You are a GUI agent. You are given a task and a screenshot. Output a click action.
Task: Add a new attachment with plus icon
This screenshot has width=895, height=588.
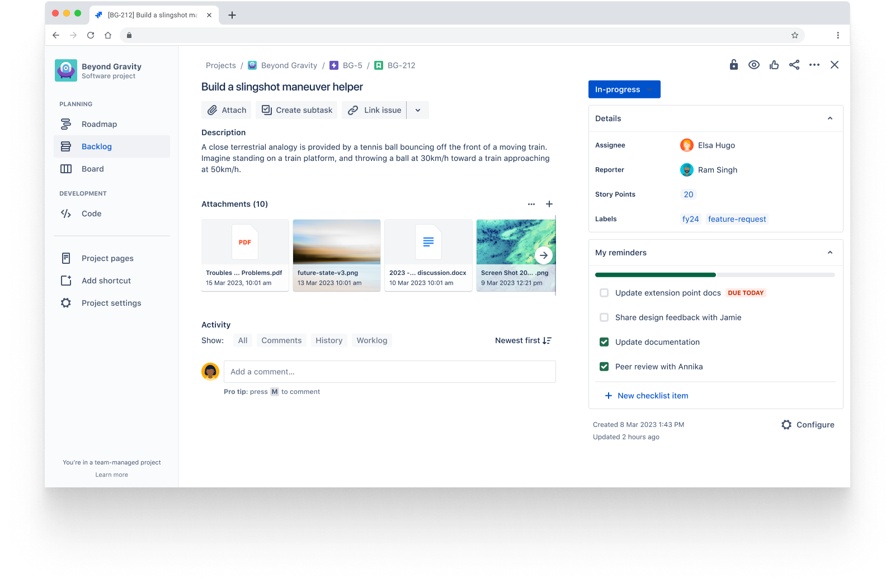pos(549,204)
